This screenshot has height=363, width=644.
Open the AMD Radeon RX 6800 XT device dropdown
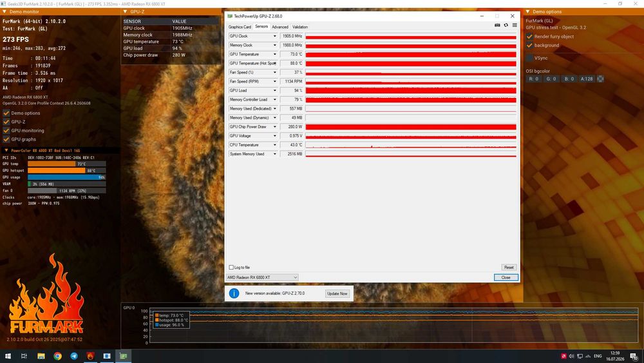262,277
